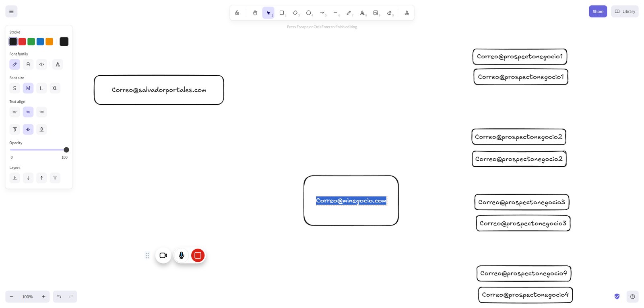This screenshot has width=644, height=308.
Task: Select the Line drawing tool
Action: tap(335, 13)
